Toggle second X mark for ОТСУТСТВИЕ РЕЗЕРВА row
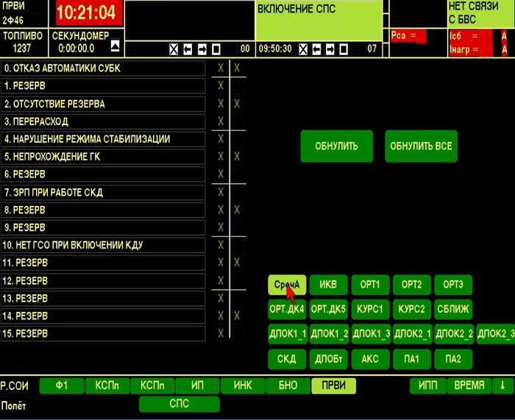The image size is (515, 420). click(x=236, y=104)
